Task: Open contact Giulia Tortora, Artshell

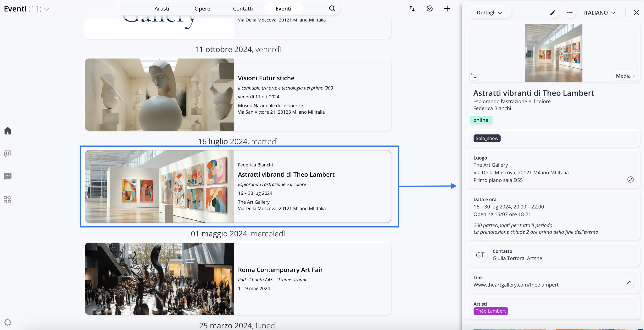Action: click(x=518, y=258)
